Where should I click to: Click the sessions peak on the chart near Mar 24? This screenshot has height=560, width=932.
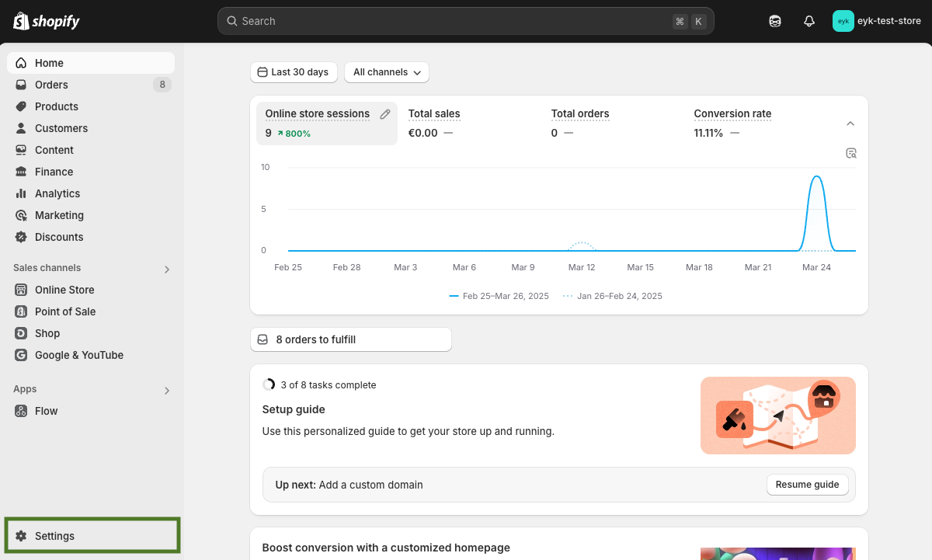pyautogui.click(x=816, y=176)
